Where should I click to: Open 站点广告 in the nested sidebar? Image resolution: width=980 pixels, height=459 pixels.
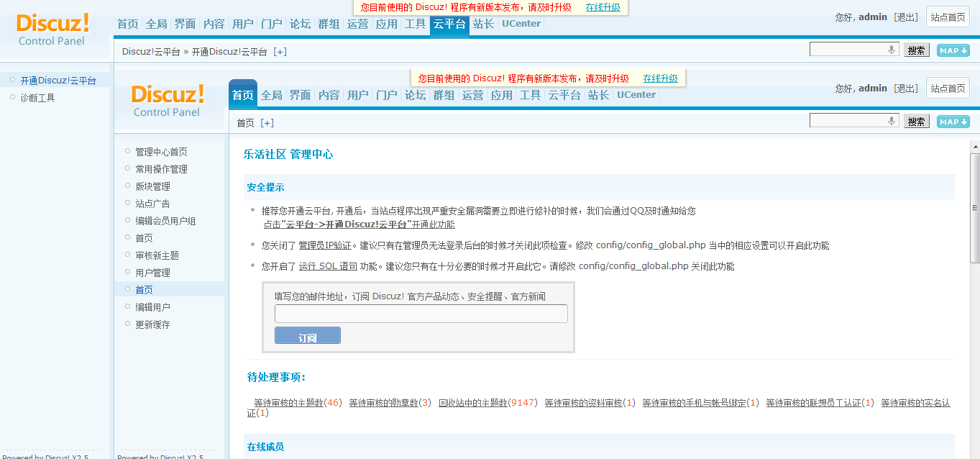[152, 204]
